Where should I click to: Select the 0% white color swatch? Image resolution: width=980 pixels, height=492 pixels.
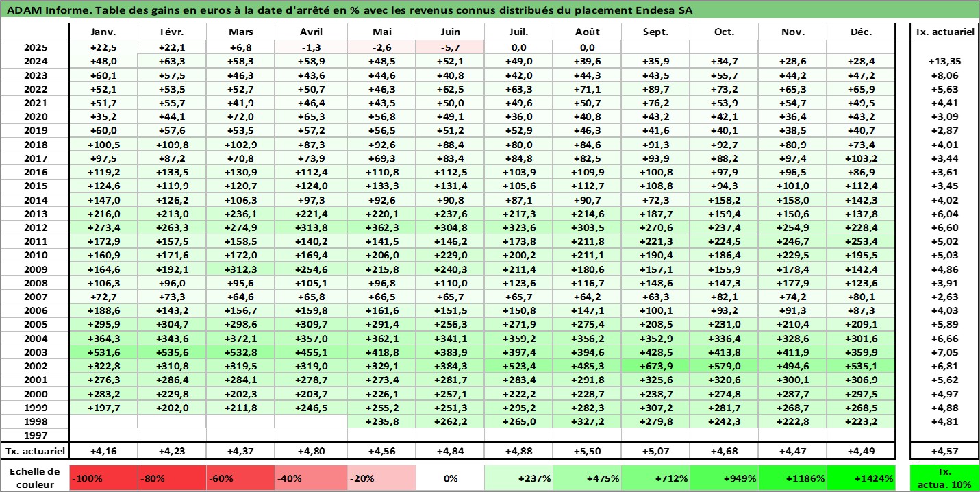coord(450,478)
